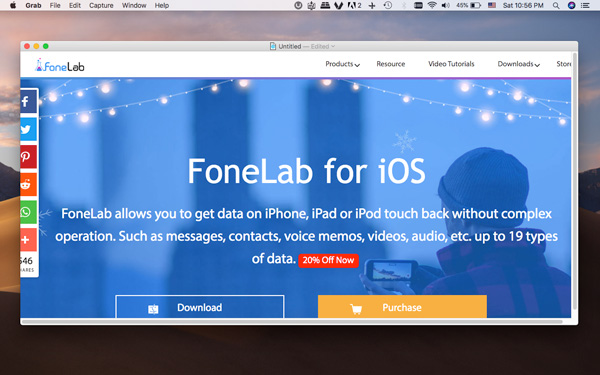Share on Twitter sidebar icon
The height and width of the screenshot is (375, 600).
28,129
